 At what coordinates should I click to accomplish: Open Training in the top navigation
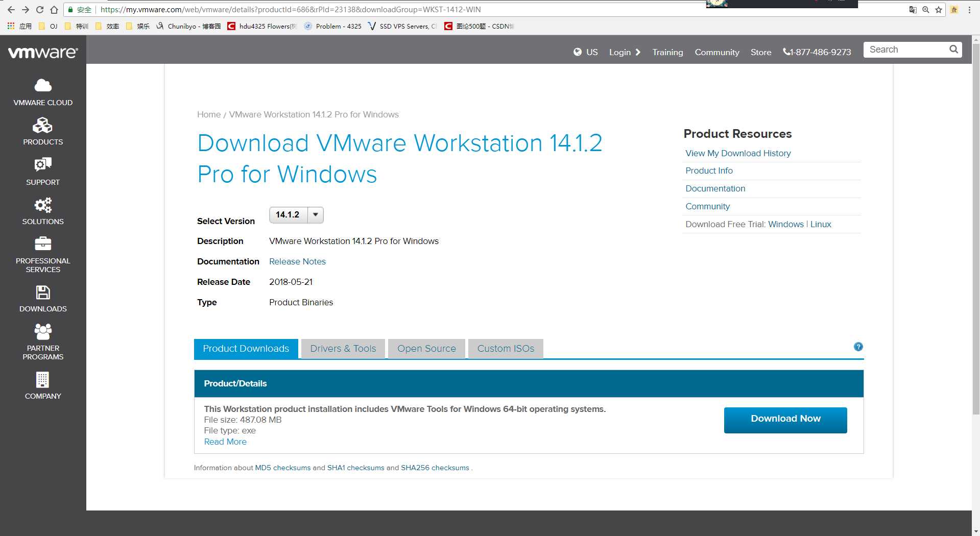pyautogui.click(x=667, y=52)
